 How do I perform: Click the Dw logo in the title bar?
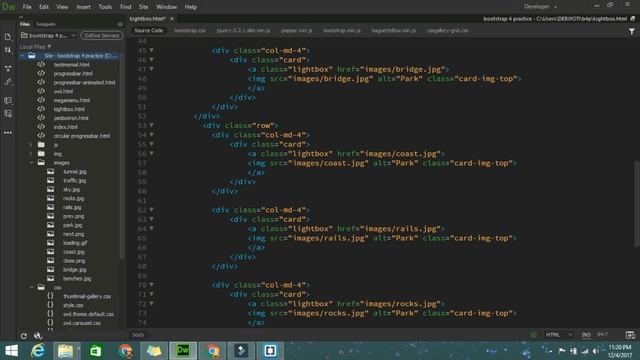(x=9, y=7)
